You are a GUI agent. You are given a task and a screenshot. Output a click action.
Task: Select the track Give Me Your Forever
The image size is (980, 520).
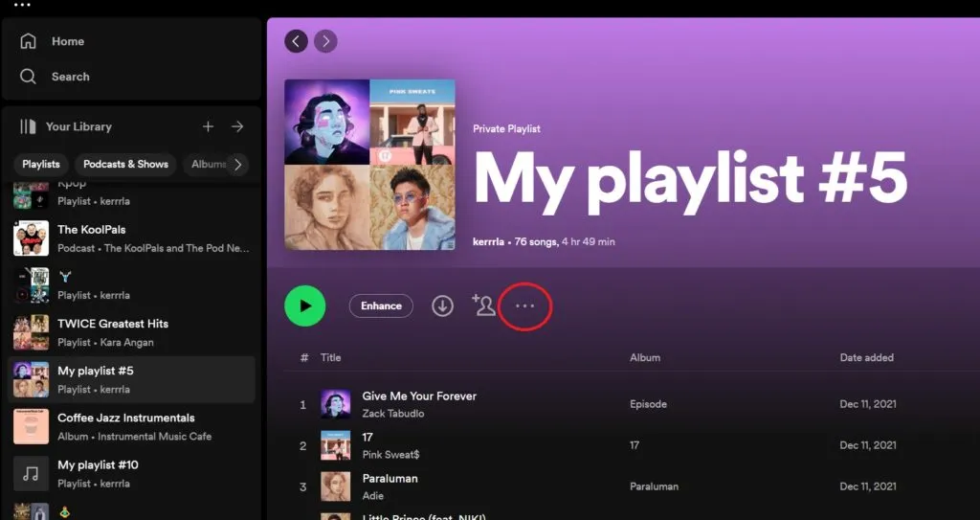click(x=419, y=396)
